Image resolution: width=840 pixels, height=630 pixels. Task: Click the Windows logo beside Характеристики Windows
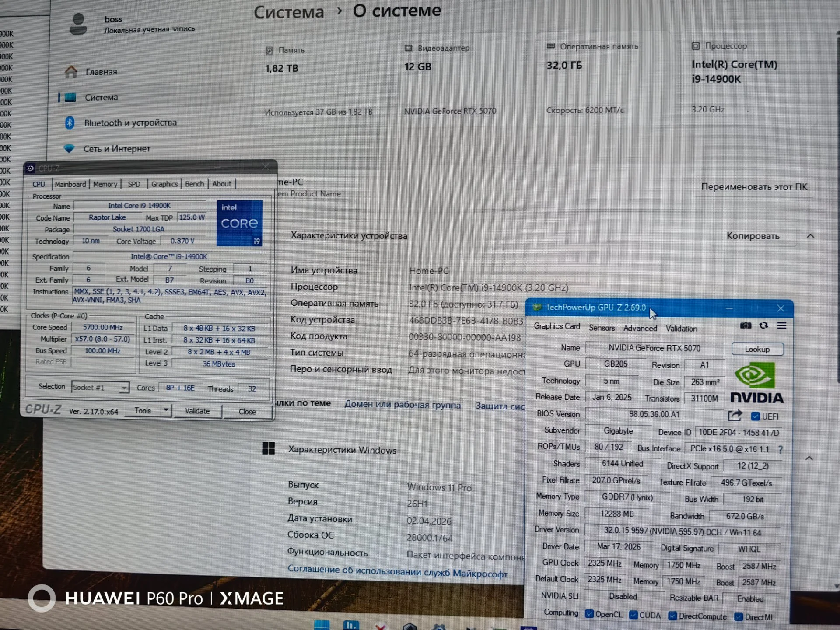[268, 448]
